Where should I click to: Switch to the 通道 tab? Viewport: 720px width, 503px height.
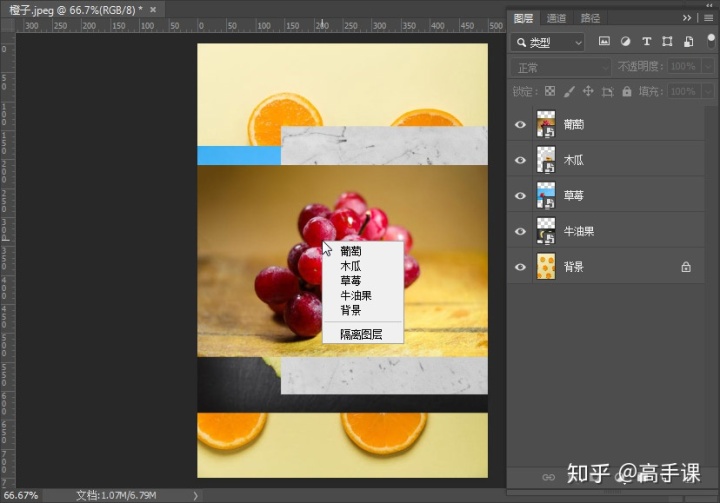pyautogui.click(x=557, y=18)
